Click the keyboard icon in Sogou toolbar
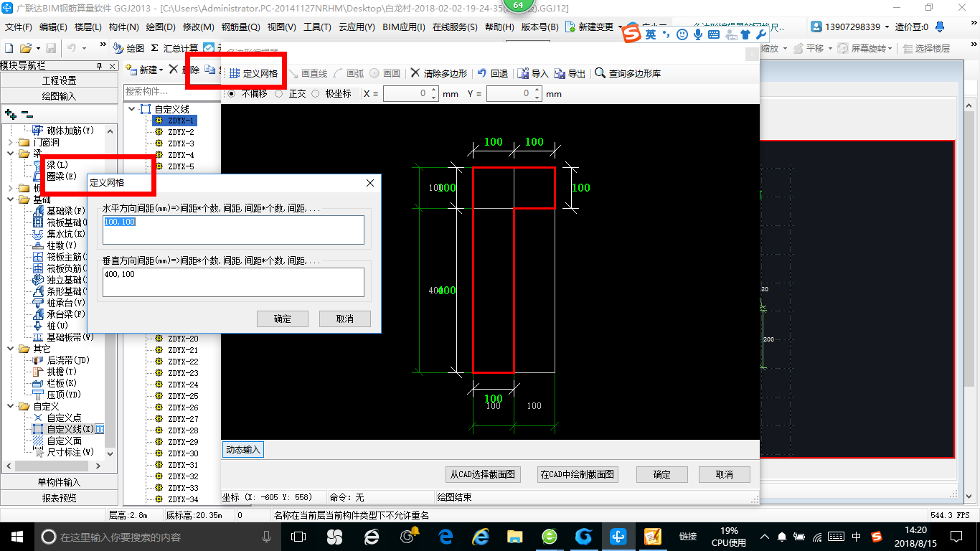The height and width of the screenshot is (551, 980). [713, 34]
